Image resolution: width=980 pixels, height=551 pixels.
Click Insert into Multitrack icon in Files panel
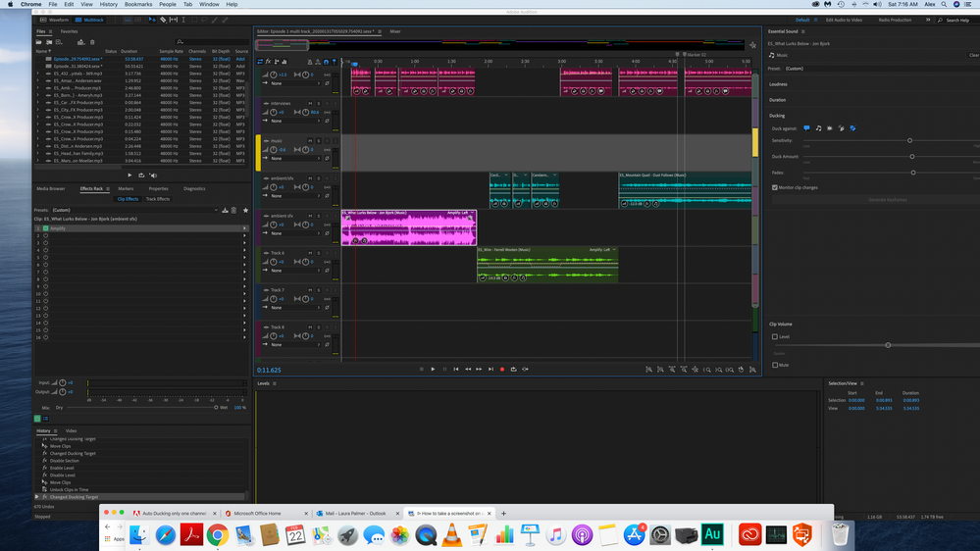point(80,42)
